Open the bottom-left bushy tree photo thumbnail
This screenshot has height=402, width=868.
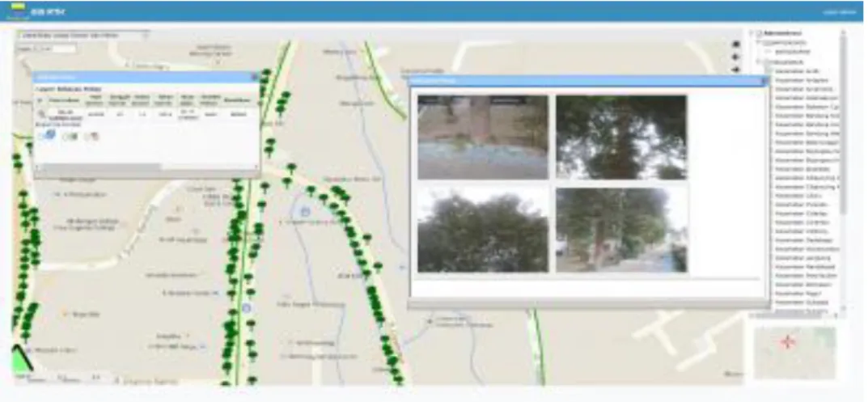click(483, 231)
